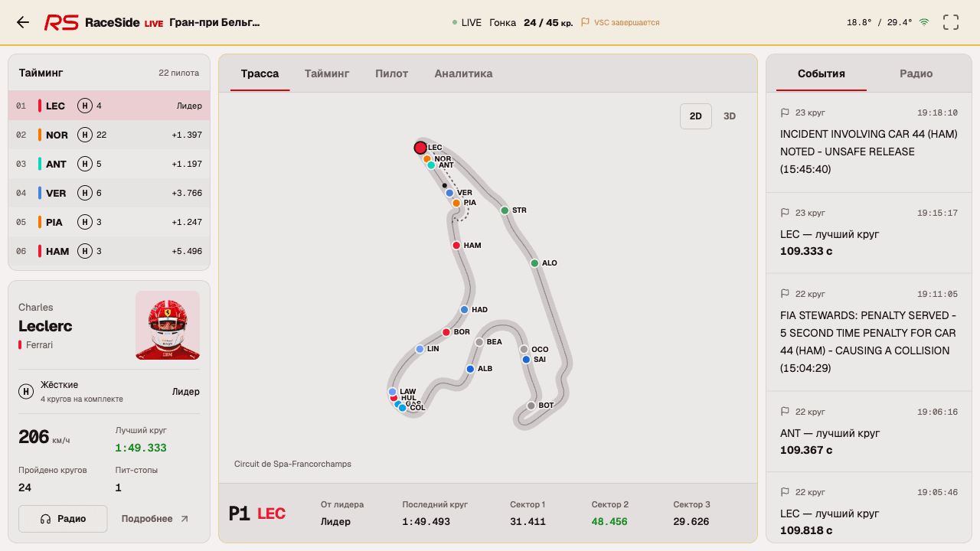Click the Wi-Fi connection status icon
980x551 pixels.
(x=924, y=22)
